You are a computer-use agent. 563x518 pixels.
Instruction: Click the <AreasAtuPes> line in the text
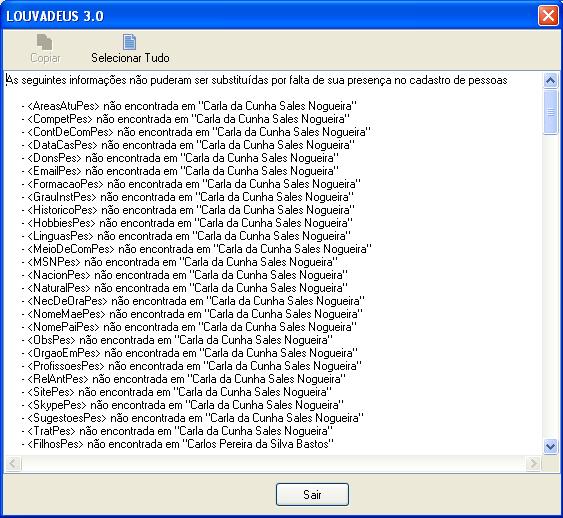[189, 106]
